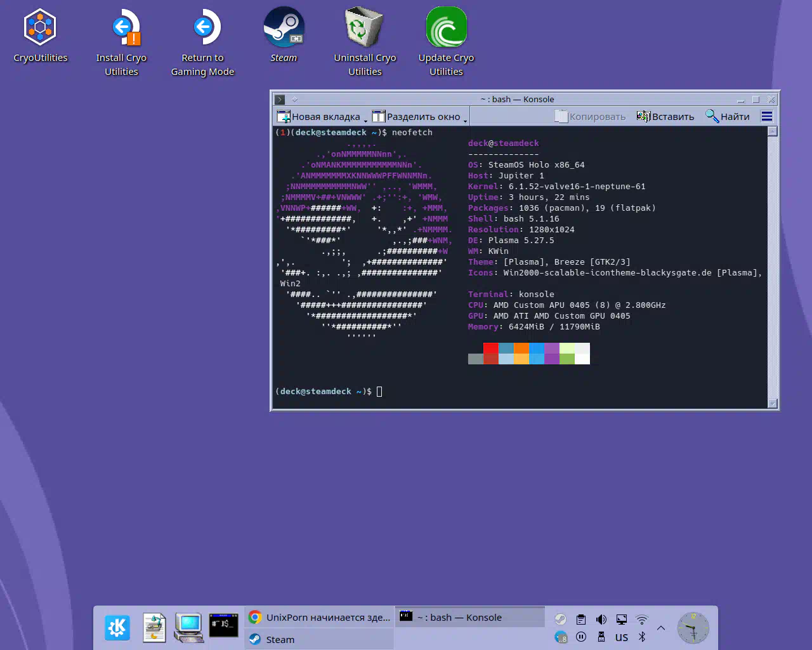The image size is (812, 650).
Task: Expand the Разделить окно dropdown arrow
Action: (x=465, y=120)
